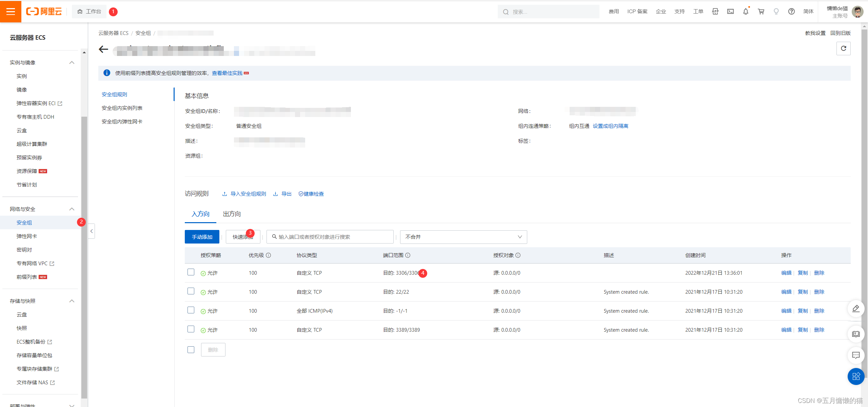The image size is (868, 407).
Task: Select the checkbox for the 3389/3389 rule
Action: click(191, 329)
